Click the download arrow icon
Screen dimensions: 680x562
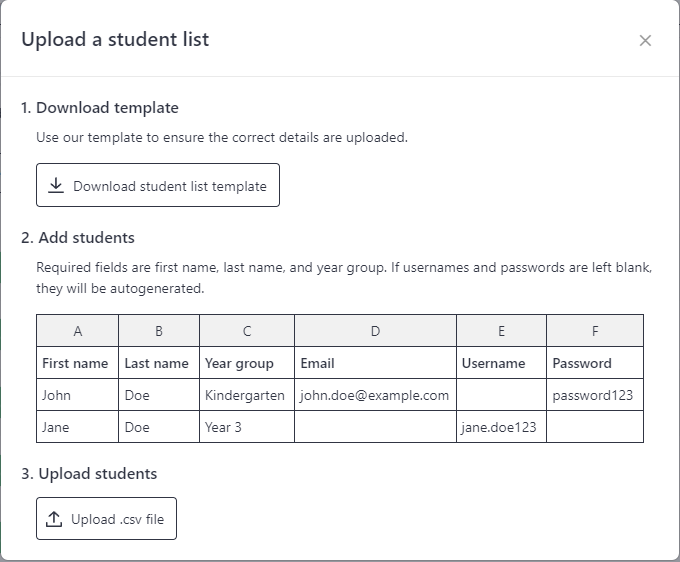point(56,185)
